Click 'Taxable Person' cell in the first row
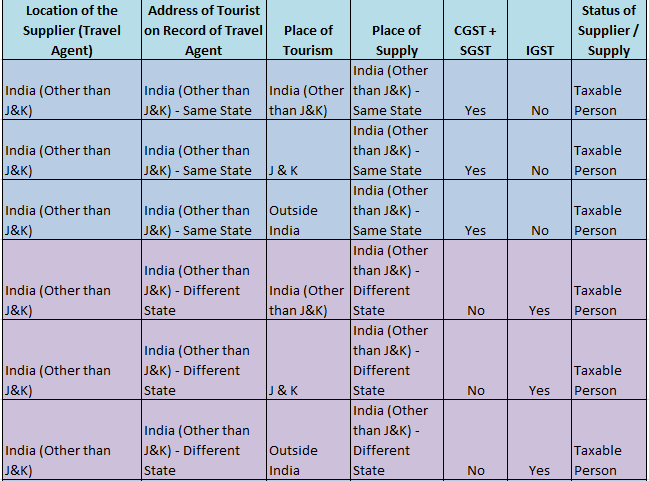This screenshot has height=481, width=649. [x=598, y=100]
